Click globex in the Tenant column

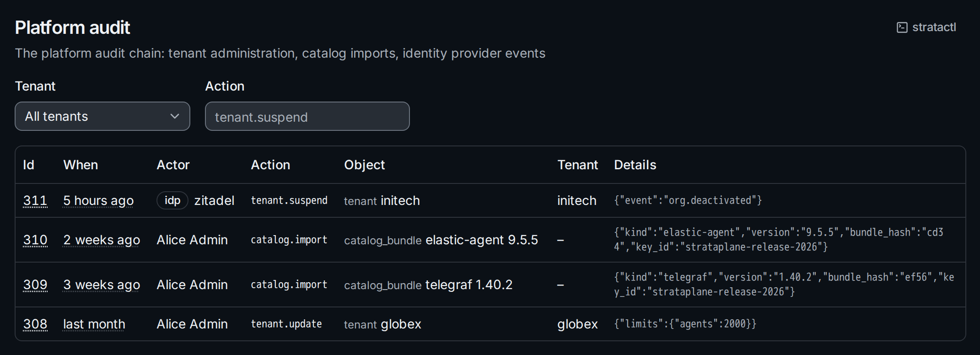point(577,324)
